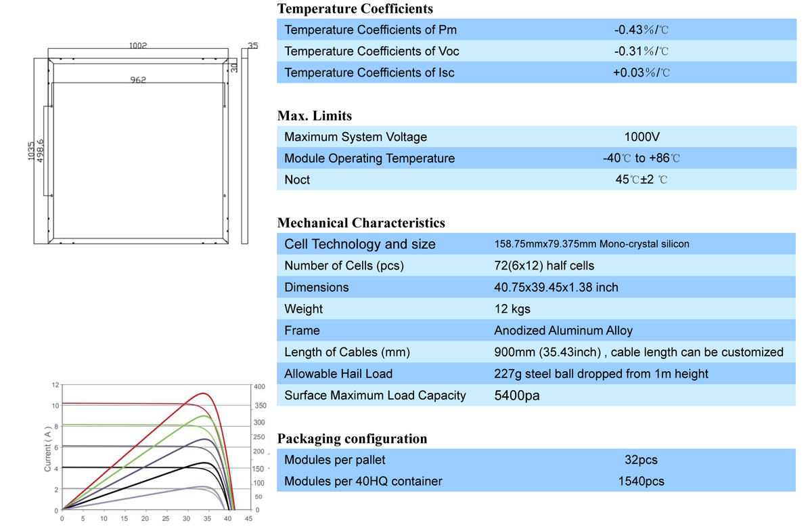
Task: Click the 'Current ( A )' axis label
Action: point(47,450)
